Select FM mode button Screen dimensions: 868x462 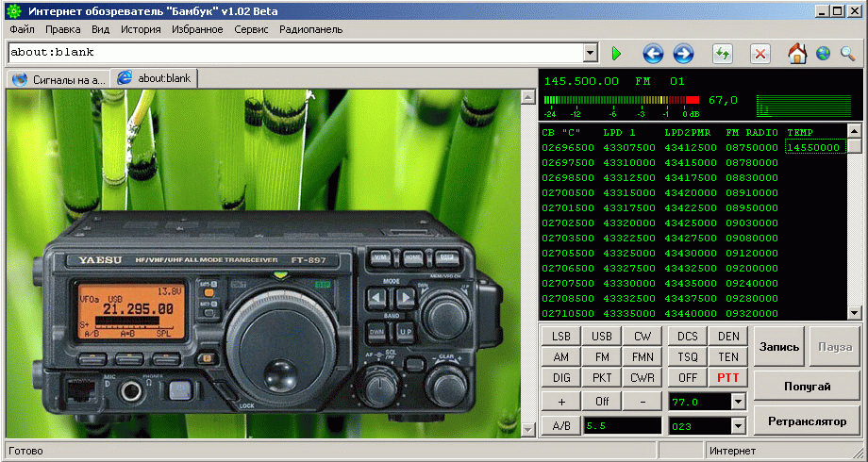tap(602, 357)
